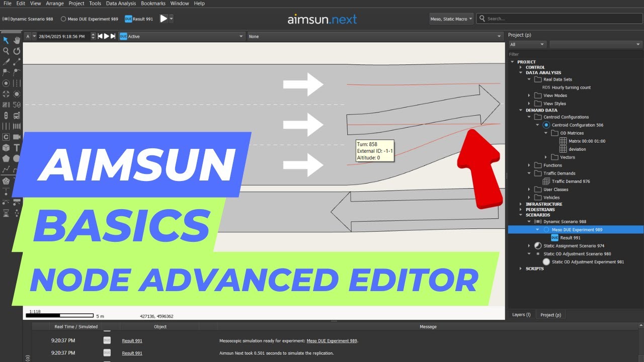
Task: Select Meso DUE Experiment 989 radio in toolbar
Action: pyautogui.click(x=63, y=19)
